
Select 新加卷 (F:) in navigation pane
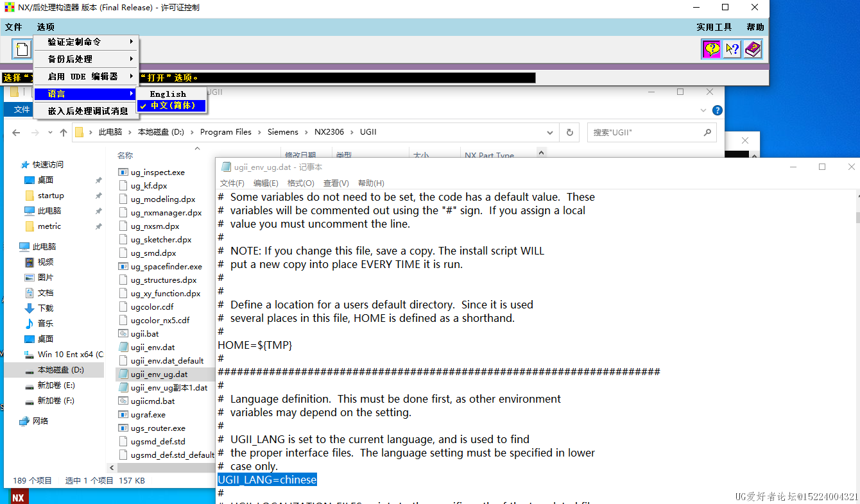(x=56, y=401)
